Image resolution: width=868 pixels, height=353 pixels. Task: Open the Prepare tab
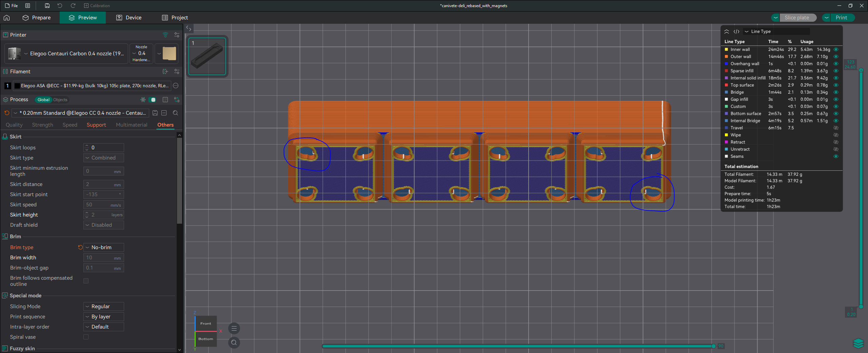[37, 18]
